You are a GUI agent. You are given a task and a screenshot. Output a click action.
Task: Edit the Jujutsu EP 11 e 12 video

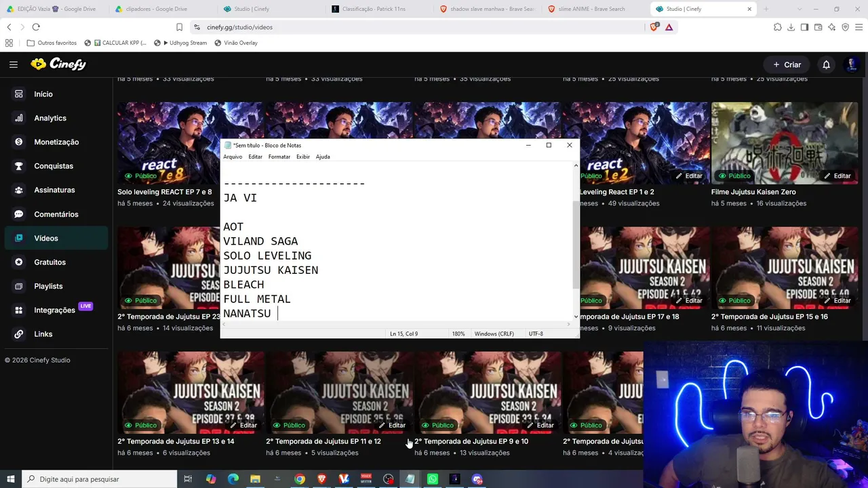(x=391, y=426)
